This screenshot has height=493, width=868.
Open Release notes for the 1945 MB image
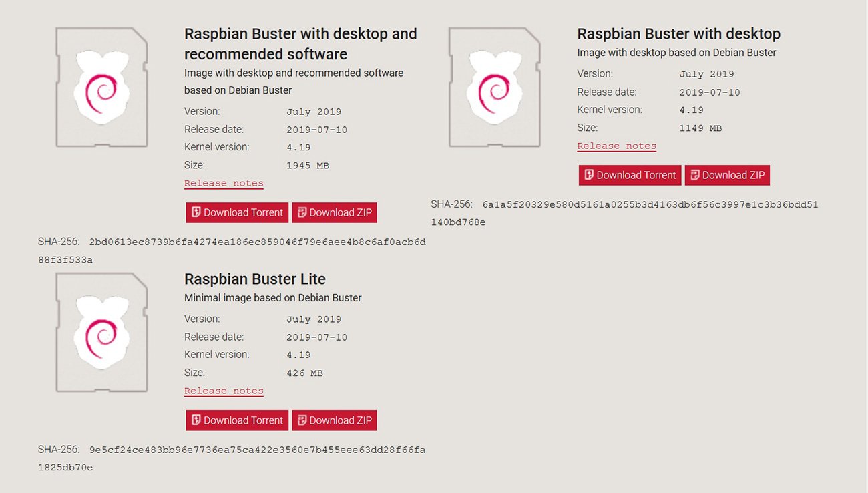(x=224, y=183)
